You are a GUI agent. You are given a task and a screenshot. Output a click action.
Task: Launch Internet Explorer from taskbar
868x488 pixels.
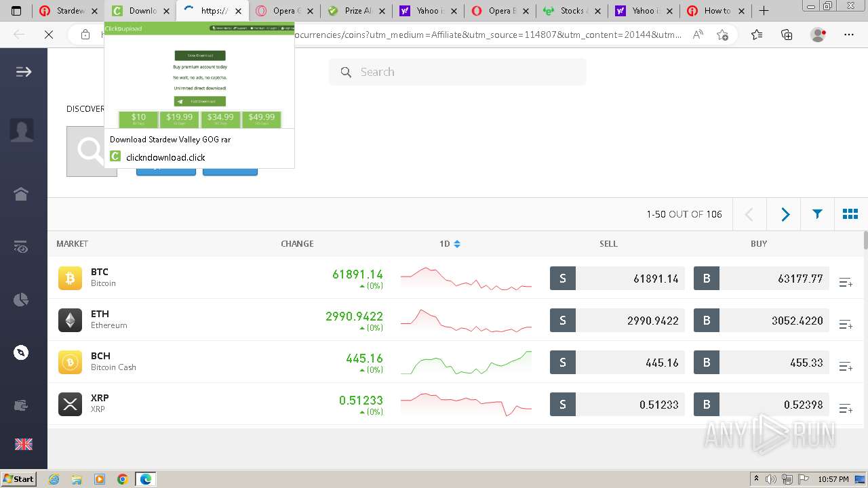click(x=54, y=479)
